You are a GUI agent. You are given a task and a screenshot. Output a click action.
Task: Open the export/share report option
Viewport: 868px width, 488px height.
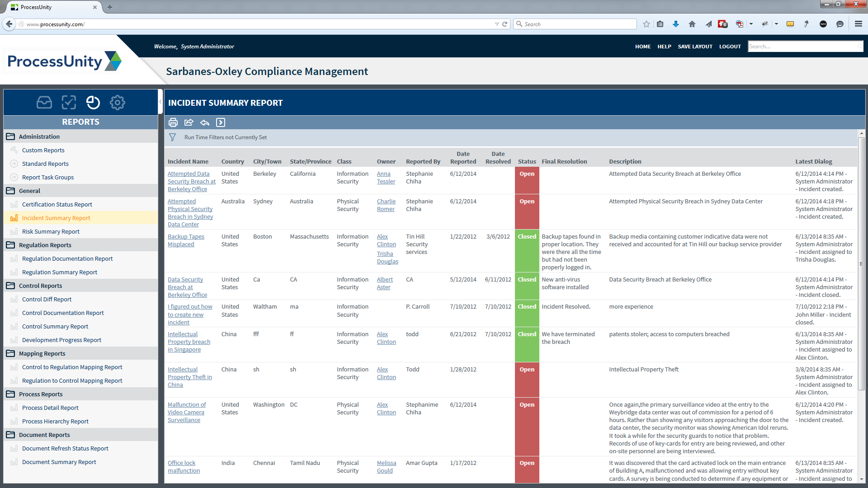point(189,122)
